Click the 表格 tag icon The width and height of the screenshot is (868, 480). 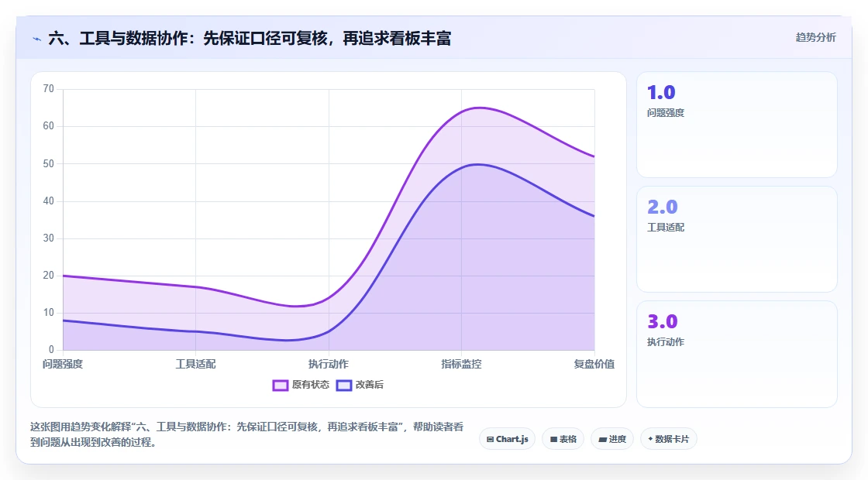(553, 440)
